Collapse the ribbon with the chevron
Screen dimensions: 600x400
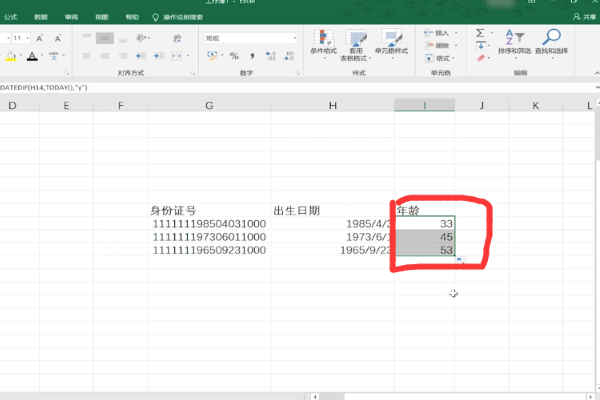click(x=597, y=73)
